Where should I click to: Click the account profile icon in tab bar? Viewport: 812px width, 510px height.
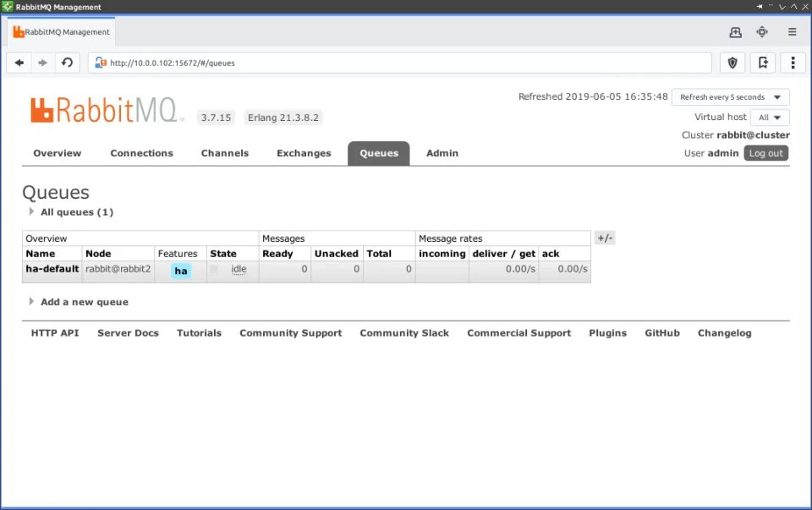pos(735,32)
